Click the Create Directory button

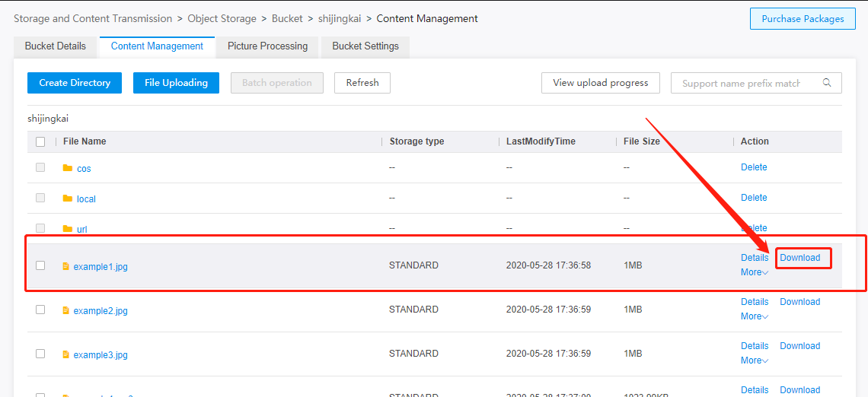75,83
